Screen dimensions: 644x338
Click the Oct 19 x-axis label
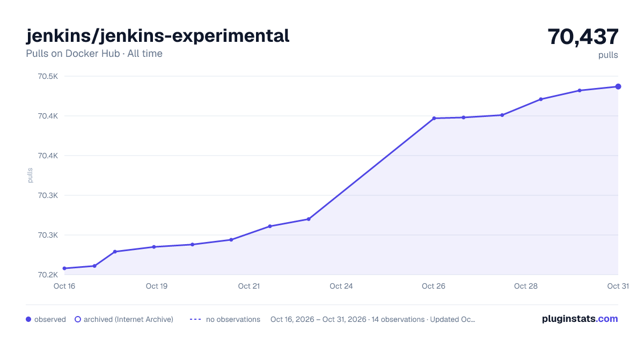157,286
